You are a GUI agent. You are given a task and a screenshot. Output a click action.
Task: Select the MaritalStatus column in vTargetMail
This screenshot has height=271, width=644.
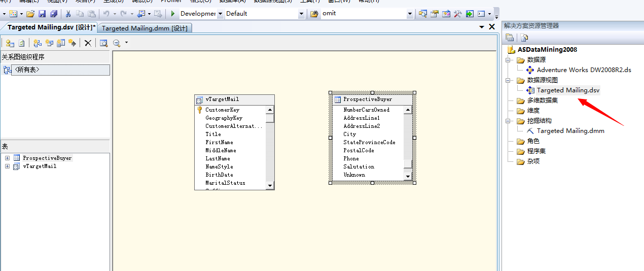click(x=225, y=183)
